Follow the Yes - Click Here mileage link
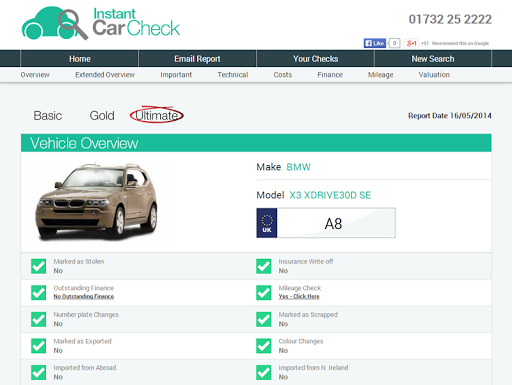This screenshot has height=385, width=512. pyautogui.click(x=299, y=296)
